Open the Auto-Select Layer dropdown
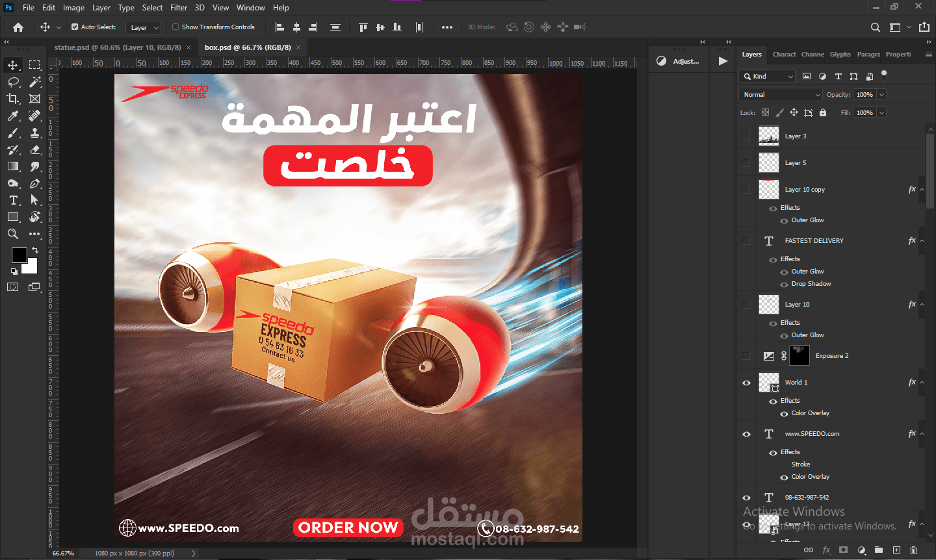936x560 pixels. click(143, 27)
